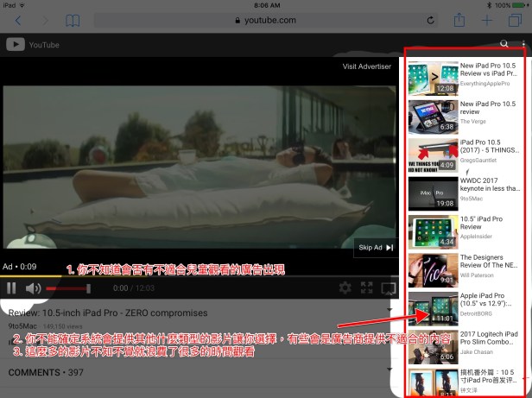Enter fullscreen mode in the video player

(x=366, y=287)
